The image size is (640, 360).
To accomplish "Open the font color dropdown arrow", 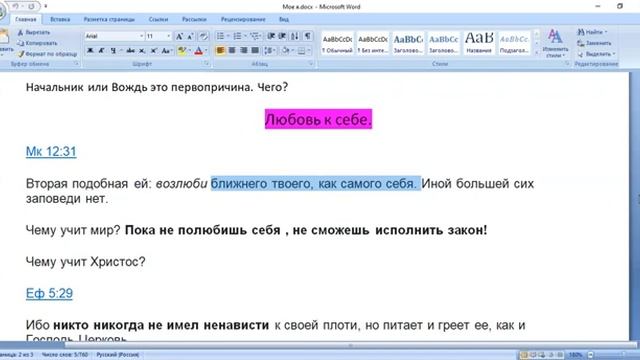I will tap(206, 51).
